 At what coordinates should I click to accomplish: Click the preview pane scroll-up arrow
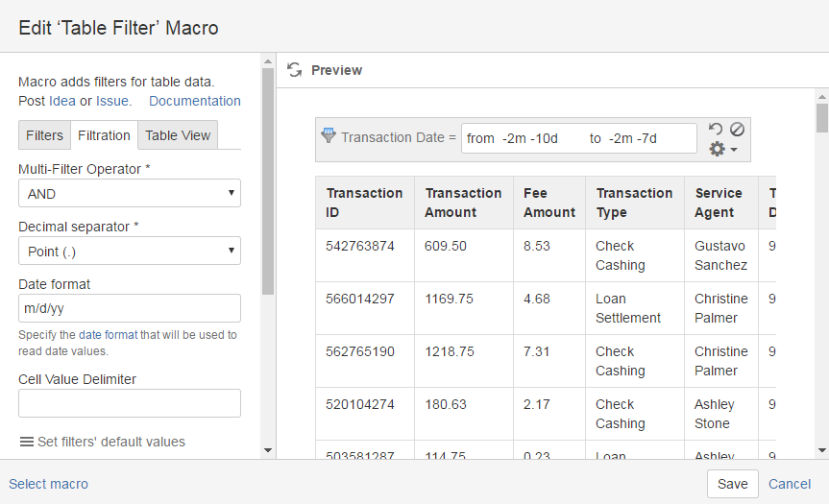pos(821,96)
